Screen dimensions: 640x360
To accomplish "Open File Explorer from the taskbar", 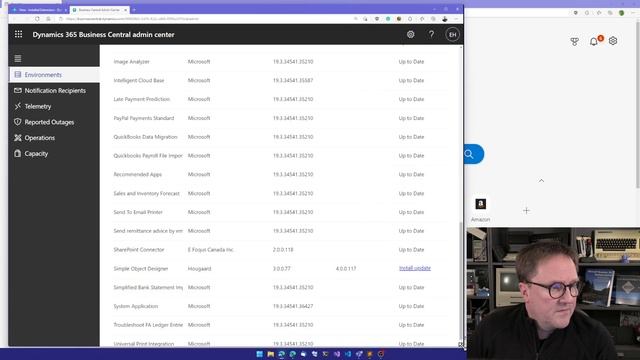I will (270, 354).
